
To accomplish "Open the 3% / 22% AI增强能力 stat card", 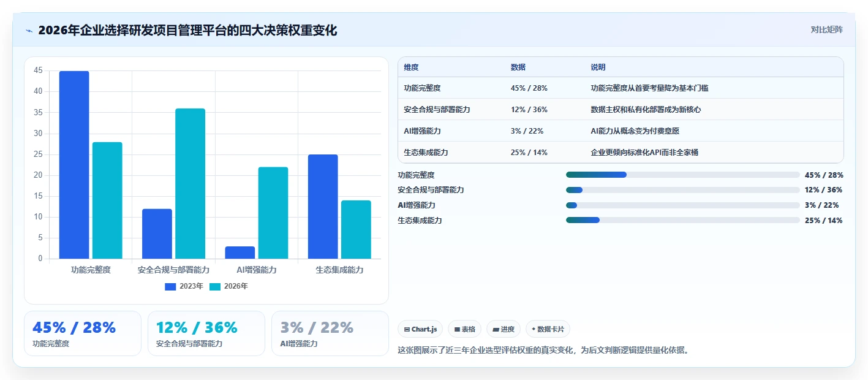I will click(x=330, y=333).
